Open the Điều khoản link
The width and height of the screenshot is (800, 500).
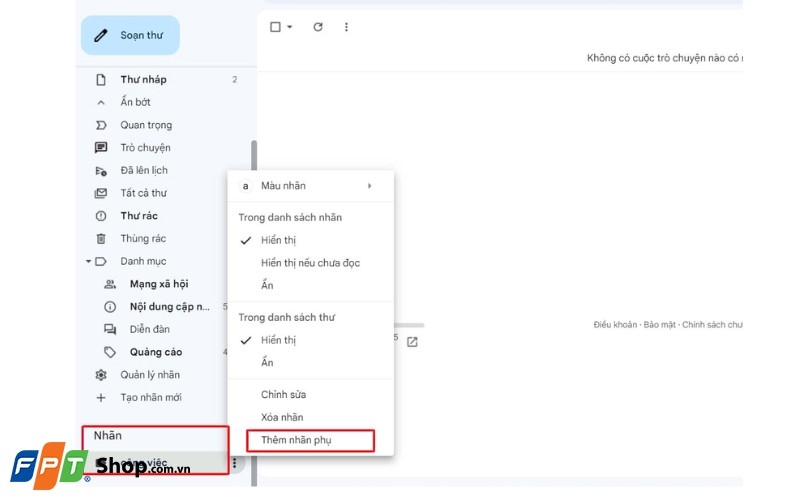pyautogui.click(x=615, y=324)
